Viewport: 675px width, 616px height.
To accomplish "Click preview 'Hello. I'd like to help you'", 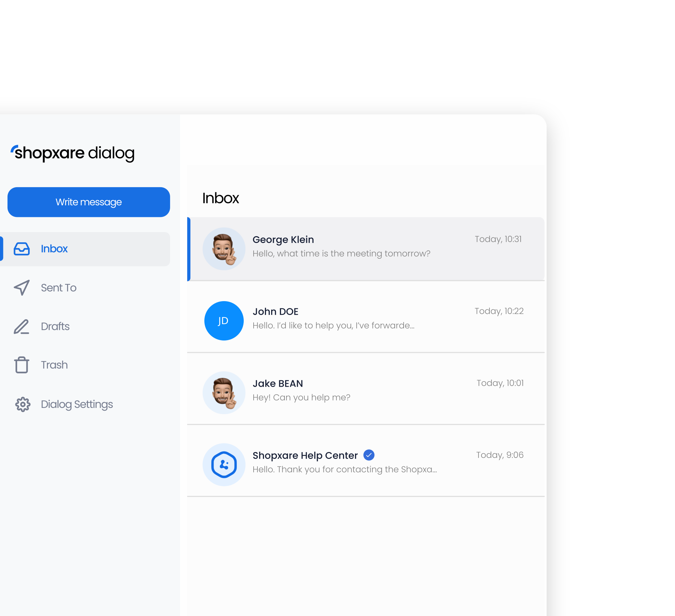I will pos(333,325).
